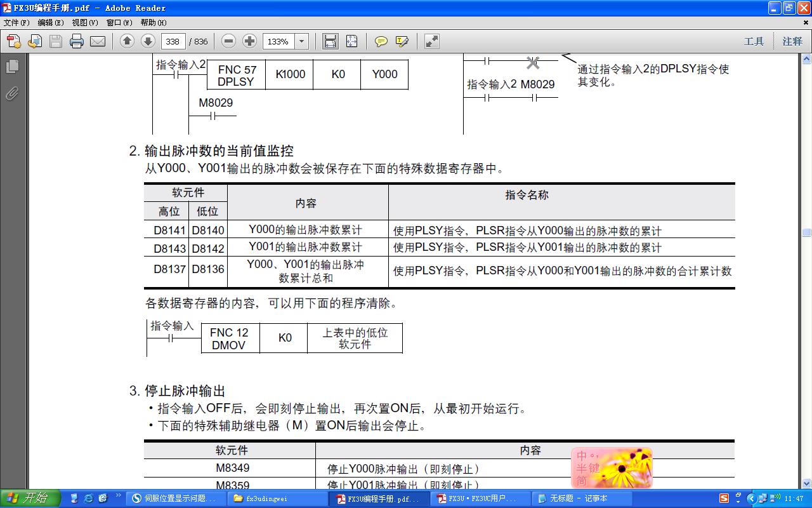The width and height of the screenshot is (812, 508).
Task: Open the 工具 pane
Action: (x=754, y=41)
